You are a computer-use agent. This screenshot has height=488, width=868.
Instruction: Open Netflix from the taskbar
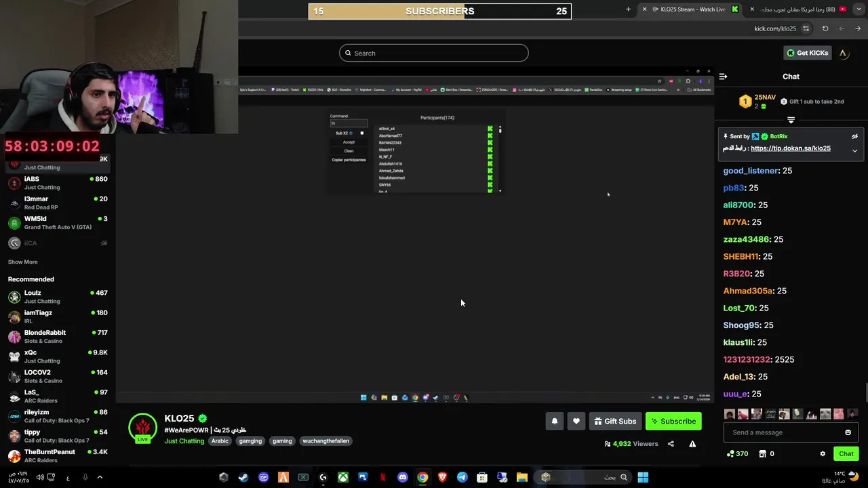coord(382,477)
